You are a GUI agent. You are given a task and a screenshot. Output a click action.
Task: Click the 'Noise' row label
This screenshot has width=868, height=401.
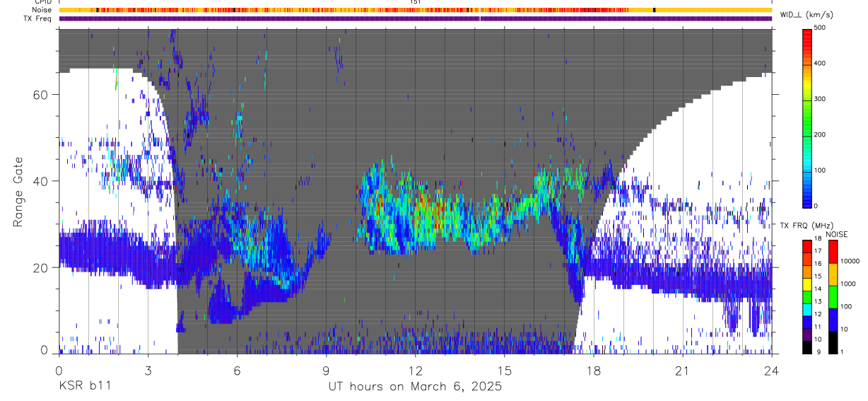point(42,10)
